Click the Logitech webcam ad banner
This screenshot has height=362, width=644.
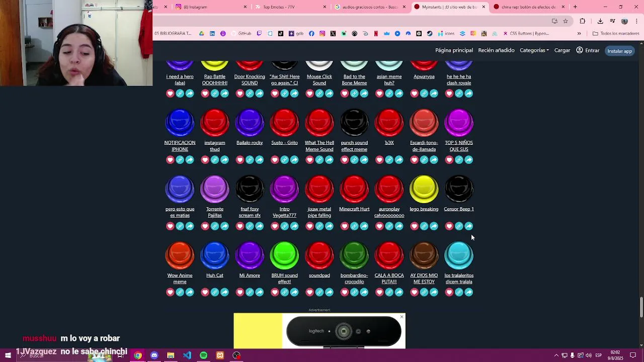[x=319, y=331]
